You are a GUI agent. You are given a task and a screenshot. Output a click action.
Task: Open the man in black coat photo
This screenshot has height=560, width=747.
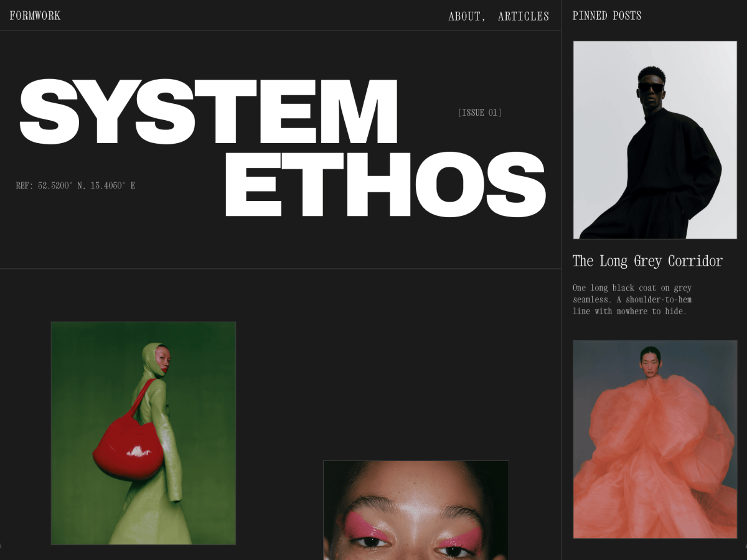[x=655, y=140]
